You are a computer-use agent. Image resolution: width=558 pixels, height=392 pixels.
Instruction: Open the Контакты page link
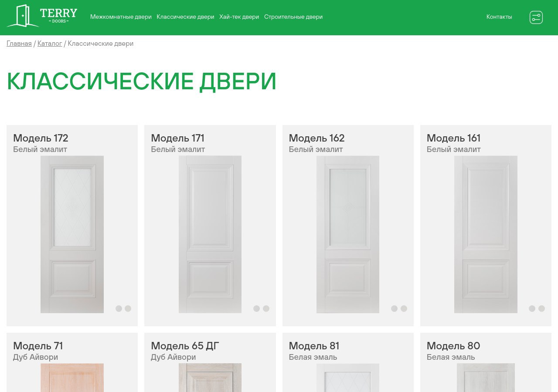click(499, 17)
